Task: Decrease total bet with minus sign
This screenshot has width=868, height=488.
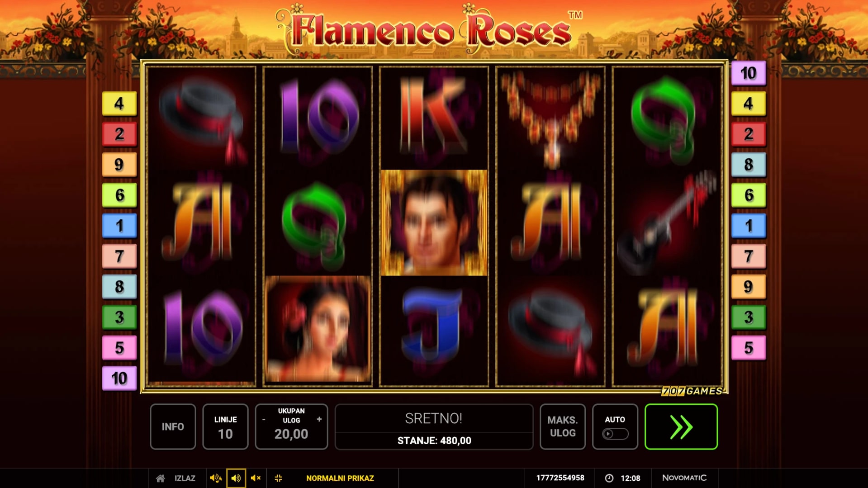Action: pyautogui.click(x=264, y=420)
